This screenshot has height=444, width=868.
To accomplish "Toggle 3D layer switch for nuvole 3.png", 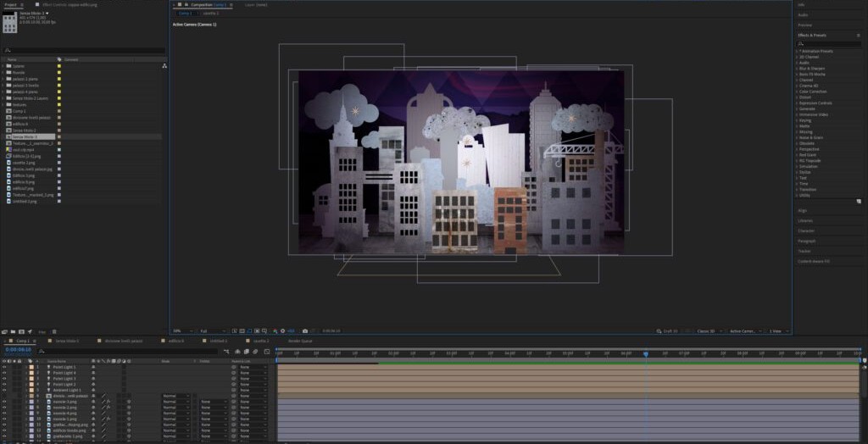I will pyautogui.click(x=129, y=402).
